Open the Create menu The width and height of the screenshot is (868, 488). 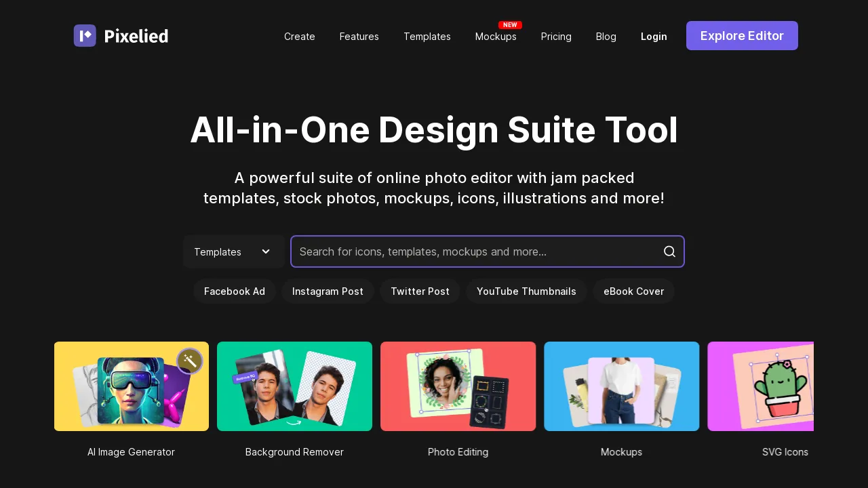click(300, 37)
